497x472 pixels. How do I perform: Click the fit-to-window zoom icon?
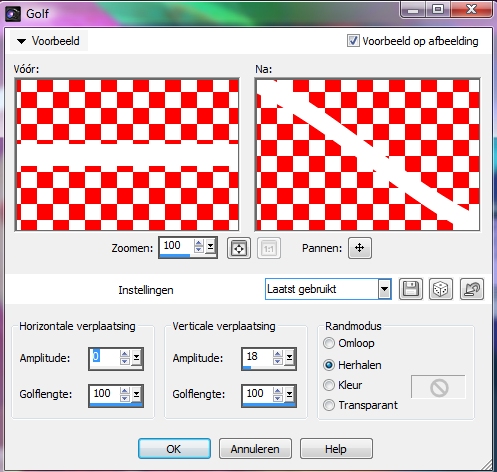239,248
